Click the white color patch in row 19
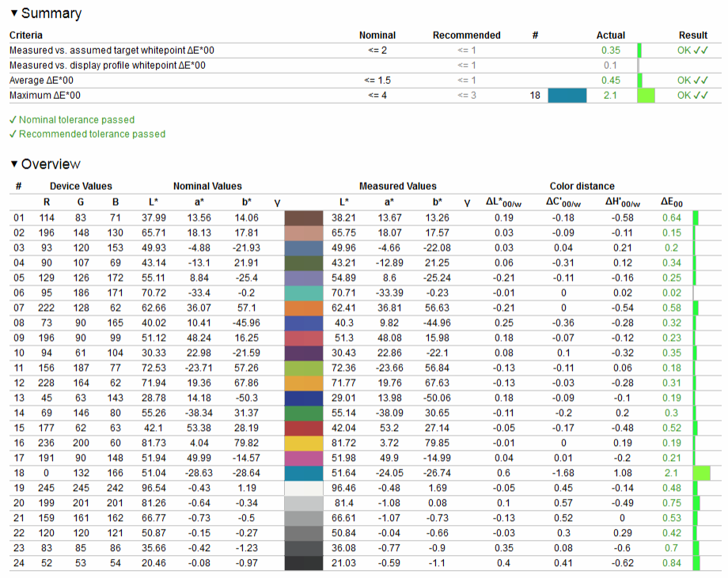Image resolution: width=728 pixels, height=578 pixels. click(x=304, y=488)
